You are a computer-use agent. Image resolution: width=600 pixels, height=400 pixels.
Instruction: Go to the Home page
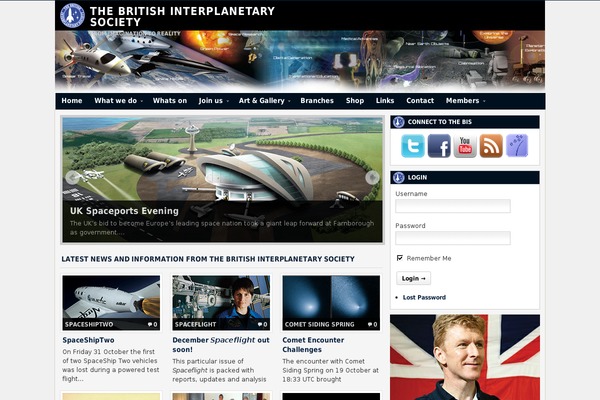72,101
